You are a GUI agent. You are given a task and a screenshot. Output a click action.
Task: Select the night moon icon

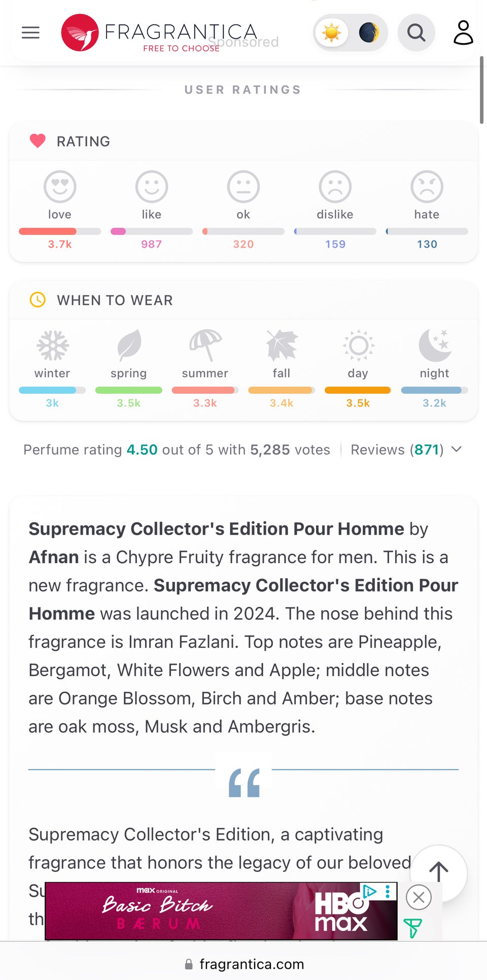click(434, 345)
